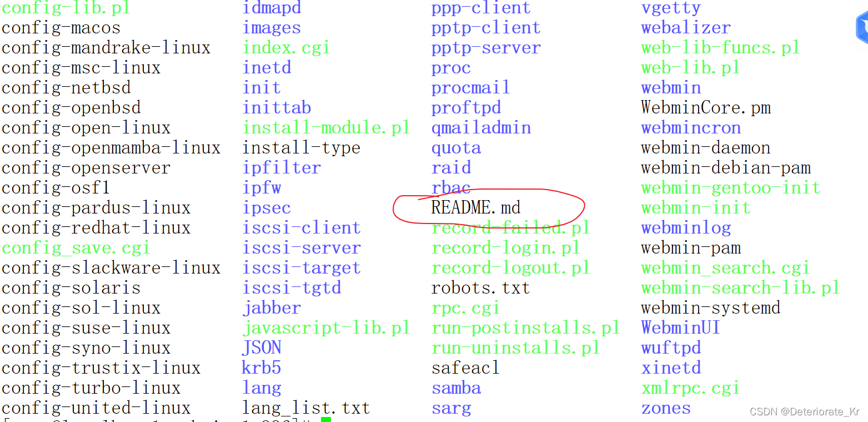Click the robots.txt file
This screenshot has height=422, width=868.
click(481, 288)
